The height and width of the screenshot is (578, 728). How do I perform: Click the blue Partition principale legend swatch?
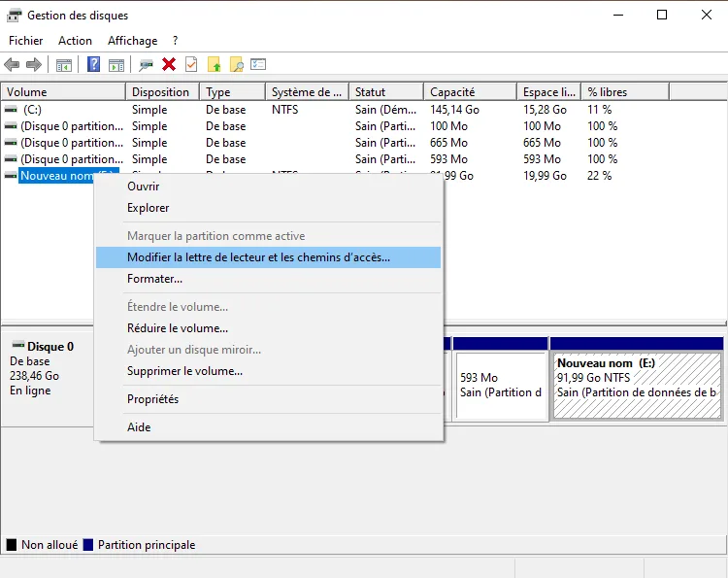point(88,545)
